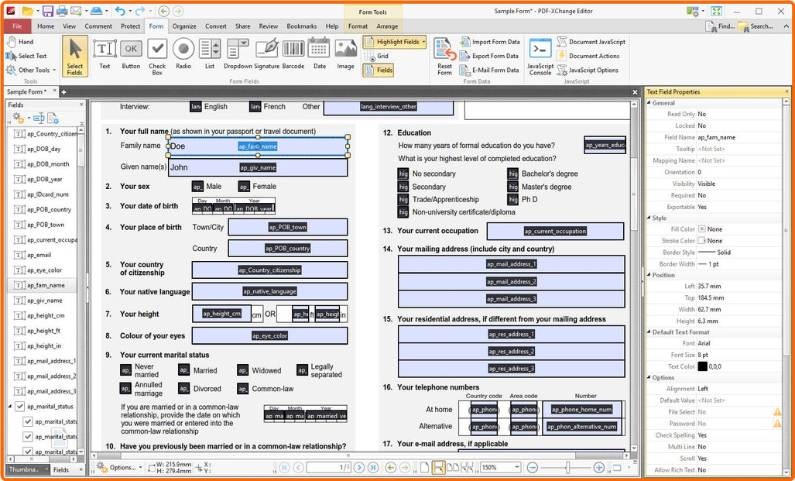795x481 pixels.
Task: Choose the Select Fields tool
Action: pyautogui.click(x=75, y=56)
